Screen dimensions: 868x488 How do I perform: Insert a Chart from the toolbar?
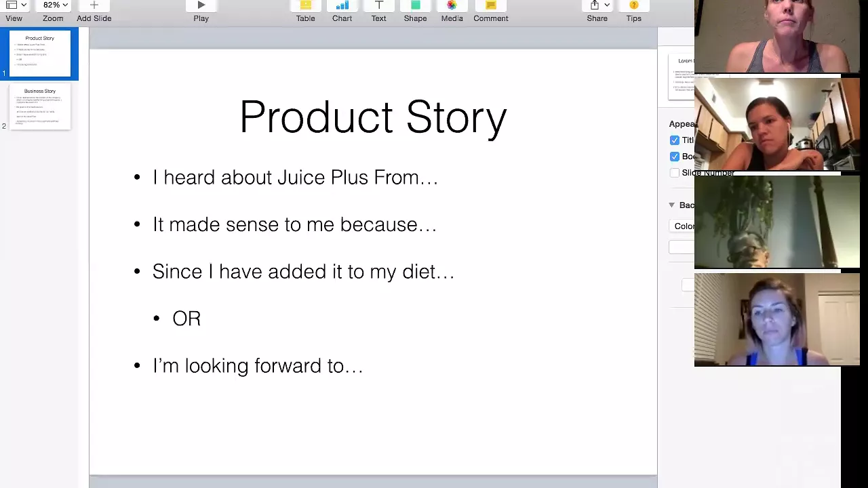(342, 5)
